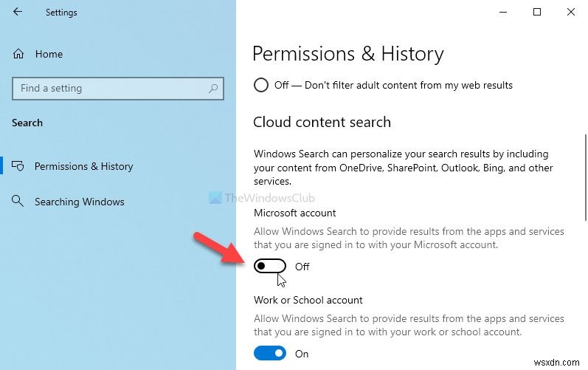
Task: Maximize the Settings window
Action: [537, 12]
